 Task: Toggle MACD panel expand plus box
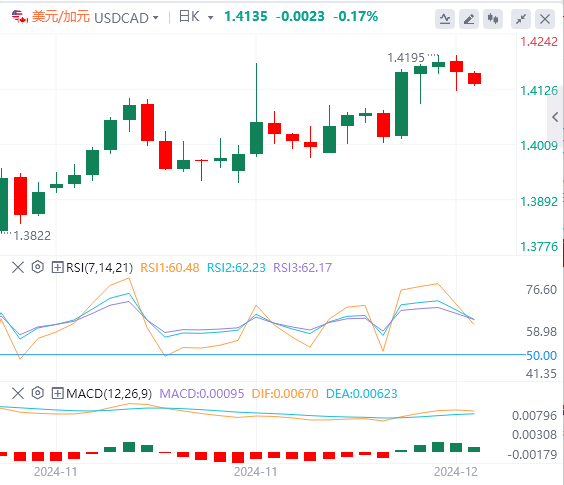tap(58, 393)
